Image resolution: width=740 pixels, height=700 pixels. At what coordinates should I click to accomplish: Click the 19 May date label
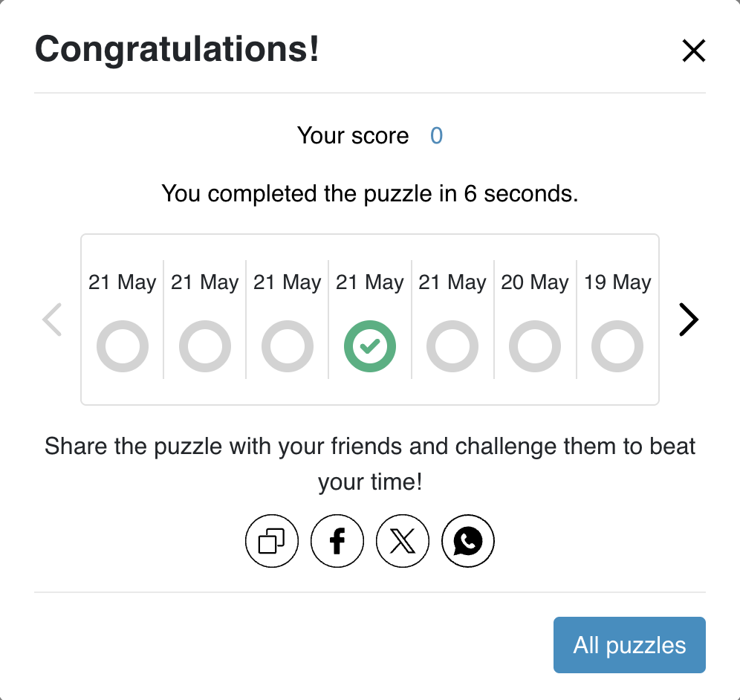617,282
